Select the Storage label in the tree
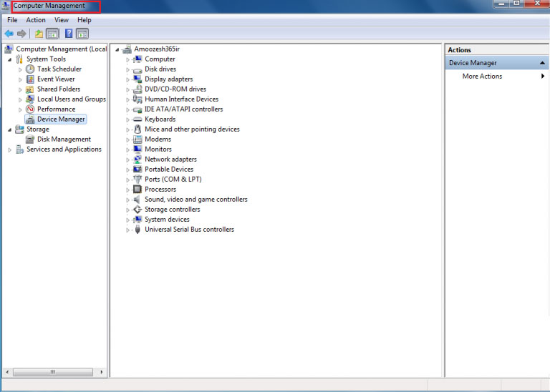 tap(38, 129)
